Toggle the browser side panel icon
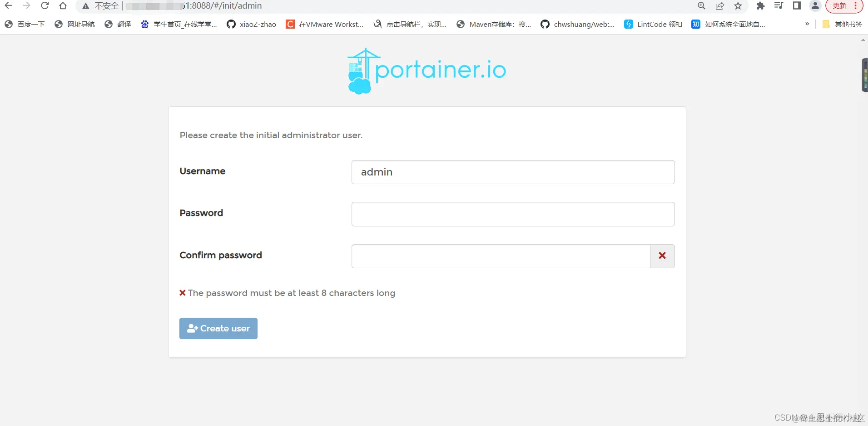Screen dimensions: 868x426 coord(797,6)
